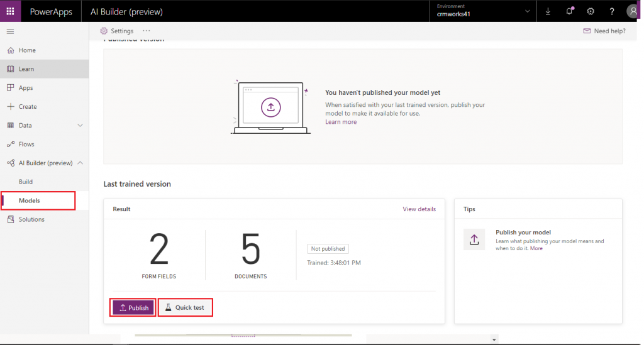The image size is (644, 345).
Task: Click the Not published status badge
Action: [328, 249]
